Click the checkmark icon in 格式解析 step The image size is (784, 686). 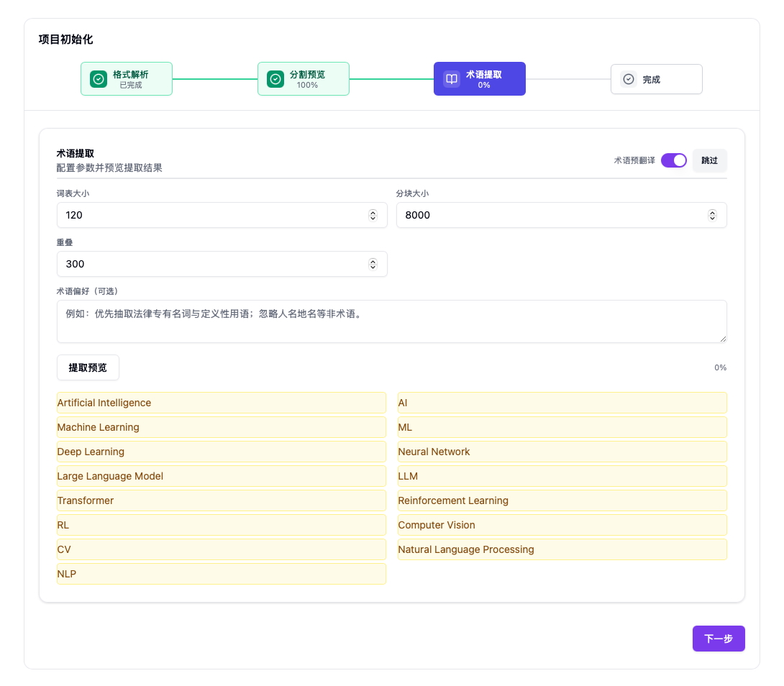(x=99, y=79)
